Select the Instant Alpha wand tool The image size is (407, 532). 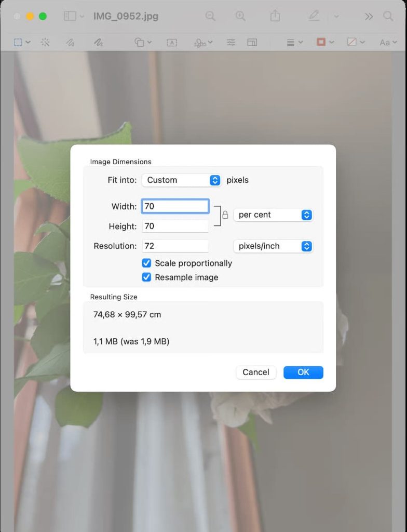click(x=45, y=42)
